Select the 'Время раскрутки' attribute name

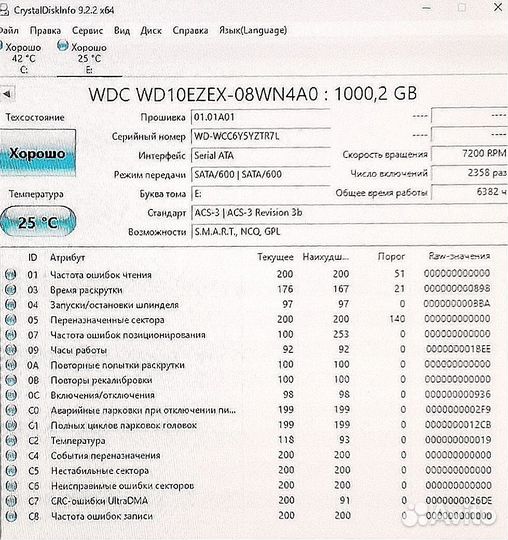(x=86, y=290)
